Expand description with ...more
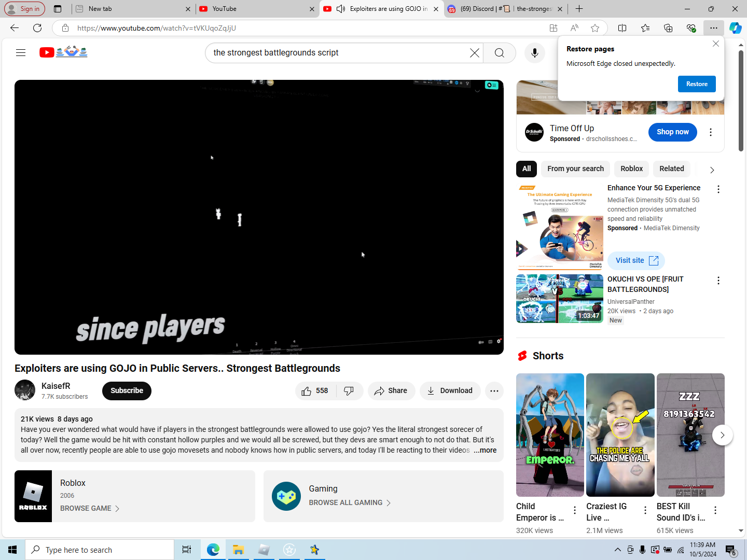Screen dimensions: 747x560 tap(485, 450)
